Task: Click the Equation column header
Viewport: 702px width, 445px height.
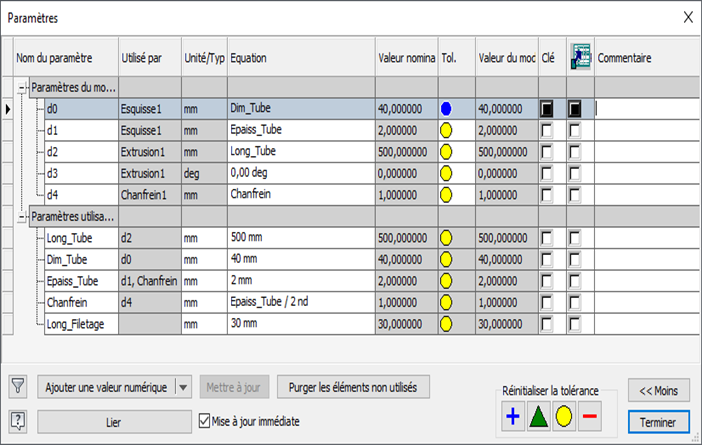Action: pyautogui.click(x=300, y=58)
